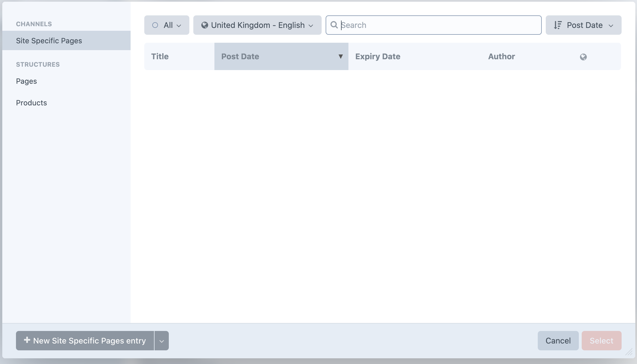Click the Search input field
This screenshot has width=637, height=364.
[433, 25]
